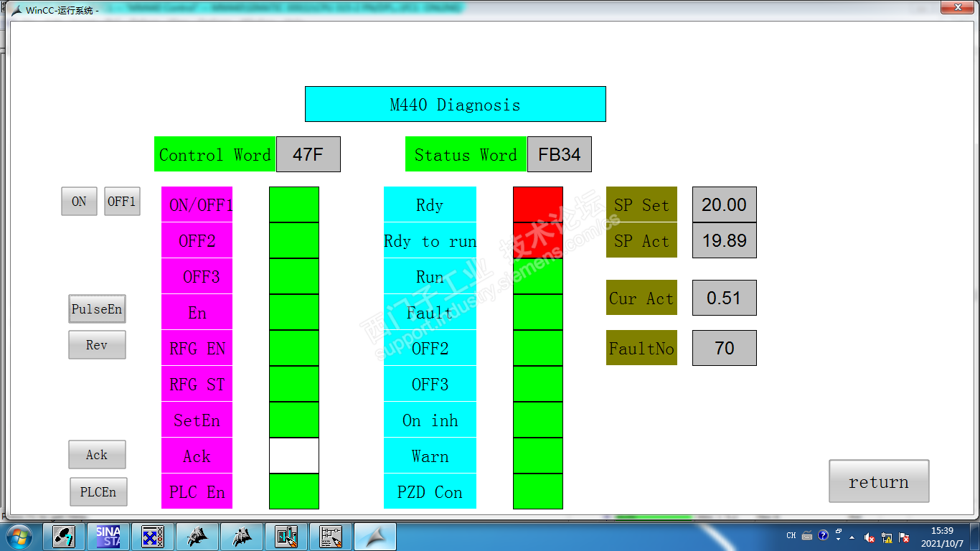980x551 pixels.
Task: Click the CH input language indicator
Action: tap(791, 535)
